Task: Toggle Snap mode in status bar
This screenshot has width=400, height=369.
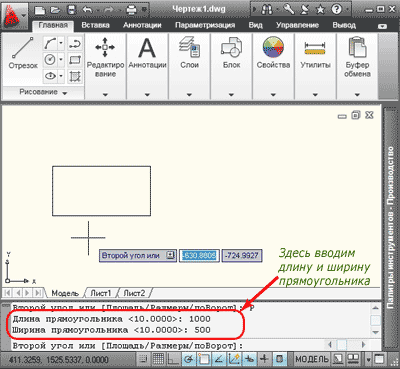Action: click(x=143, y=359)
